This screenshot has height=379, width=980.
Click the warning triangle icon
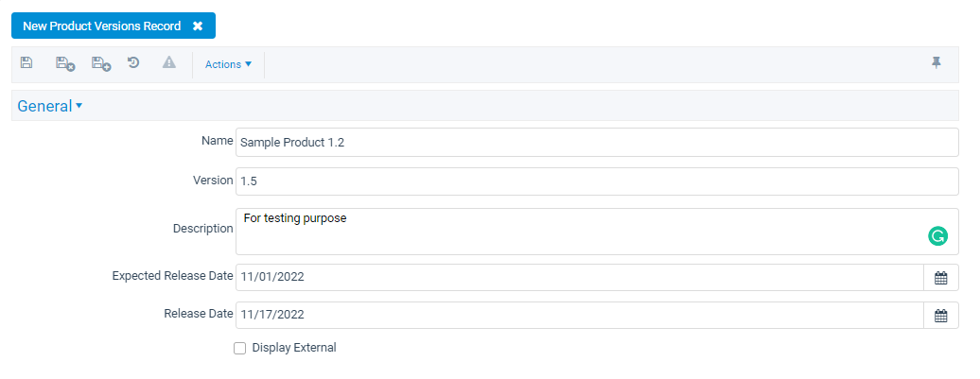pyautogui.click(x=169, y=62)
